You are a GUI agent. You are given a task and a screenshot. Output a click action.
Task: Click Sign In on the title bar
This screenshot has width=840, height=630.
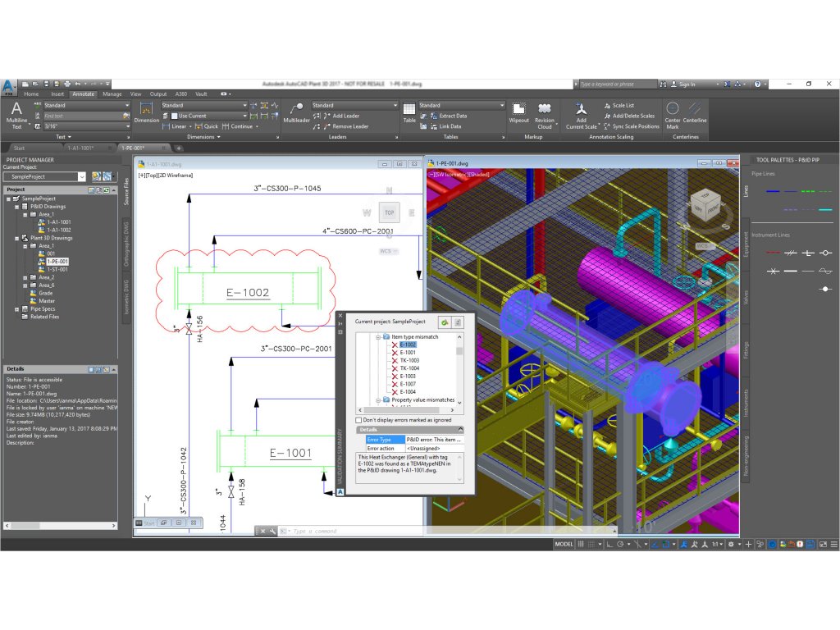pos(683,84)
